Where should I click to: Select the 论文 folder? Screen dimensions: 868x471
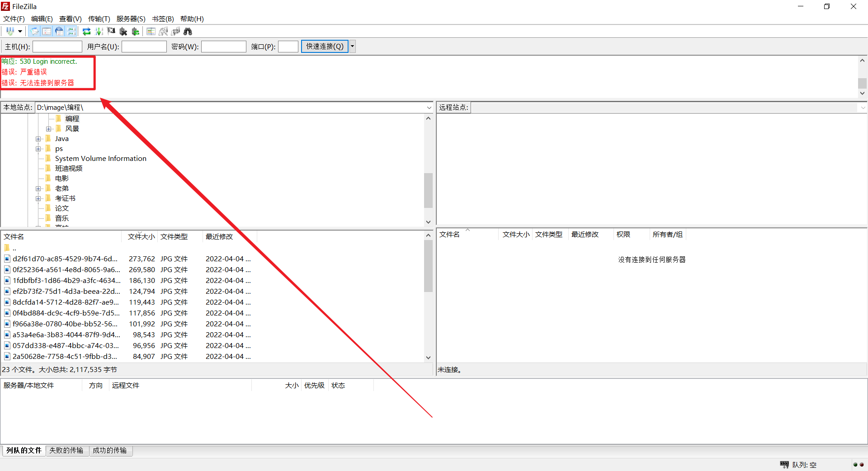62,208
